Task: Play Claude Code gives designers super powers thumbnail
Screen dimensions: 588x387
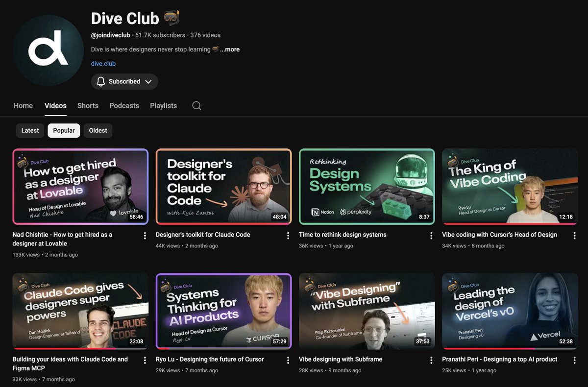Action: [80, 311]
